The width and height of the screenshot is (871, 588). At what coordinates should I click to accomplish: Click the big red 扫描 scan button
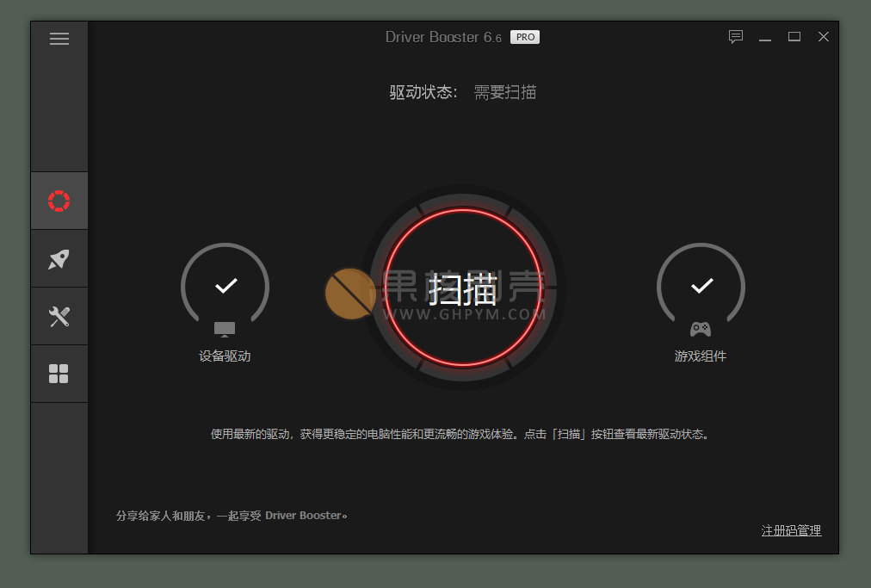point(463,288)
